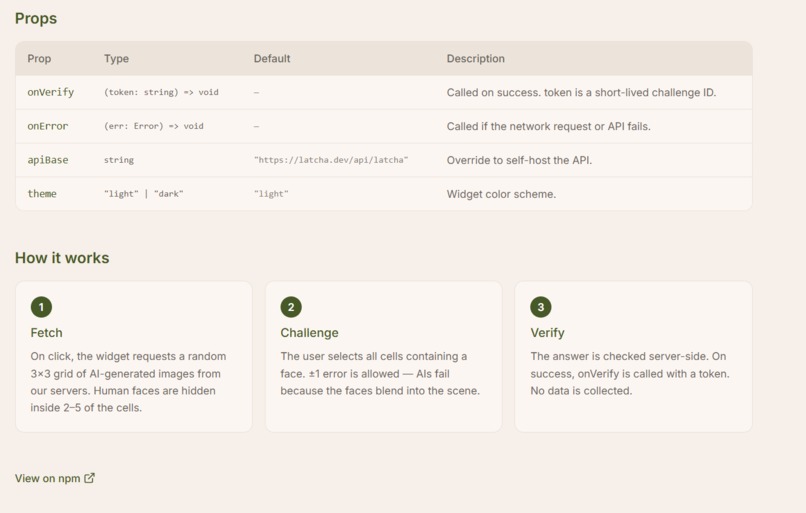
Task: Click the step 2 circle badge
Action: pyautogui.click(x=291, y=307)
